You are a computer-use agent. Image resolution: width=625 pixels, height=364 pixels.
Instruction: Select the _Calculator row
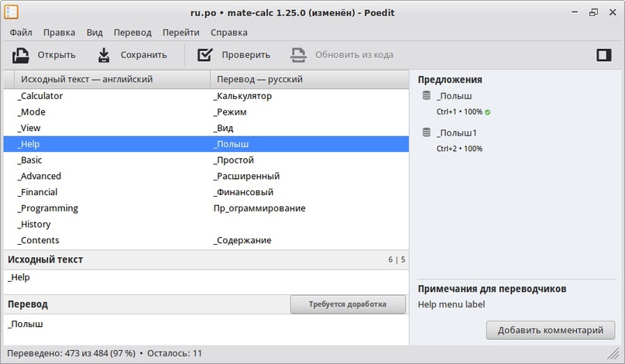pos(206,96)
